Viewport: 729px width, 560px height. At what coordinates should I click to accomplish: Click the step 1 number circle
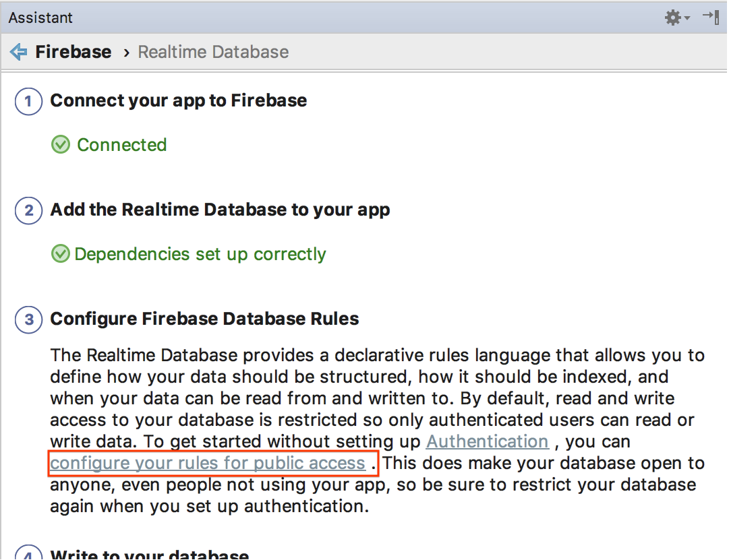tap(28, 101)
